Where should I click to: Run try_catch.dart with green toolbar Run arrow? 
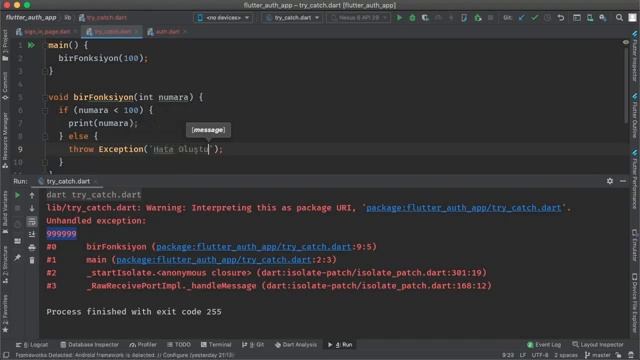click(x=399, y=18)
